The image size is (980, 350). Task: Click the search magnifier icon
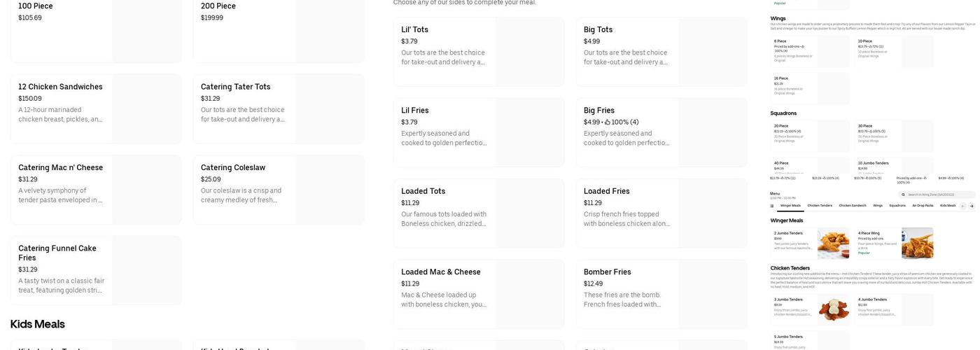point(904,195)
